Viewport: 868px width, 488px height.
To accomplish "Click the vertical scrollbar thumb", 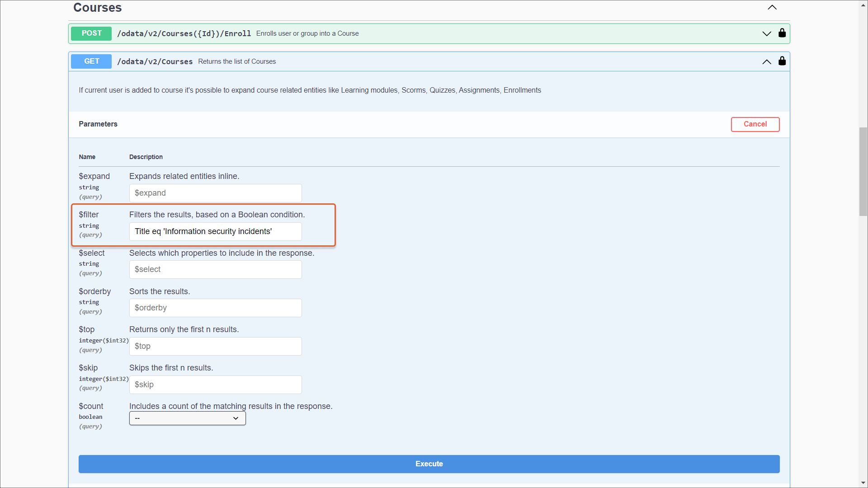I will pos(863,172).
